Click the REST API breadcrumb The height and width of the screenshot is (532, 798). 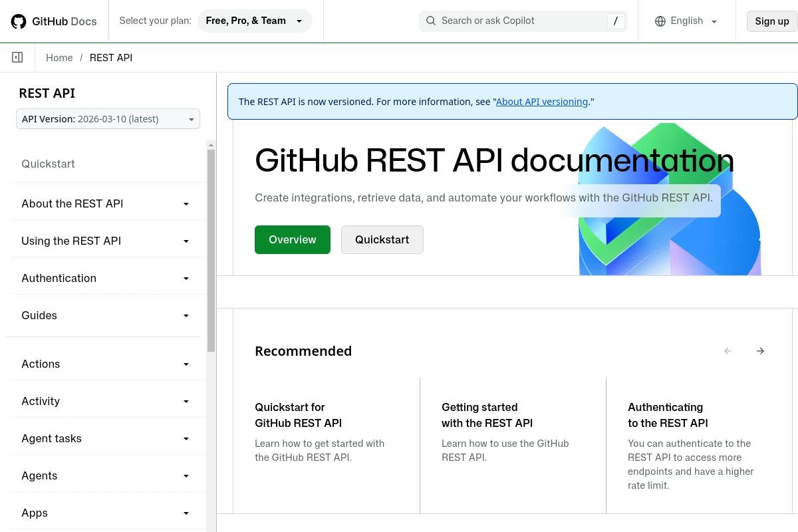111,58
